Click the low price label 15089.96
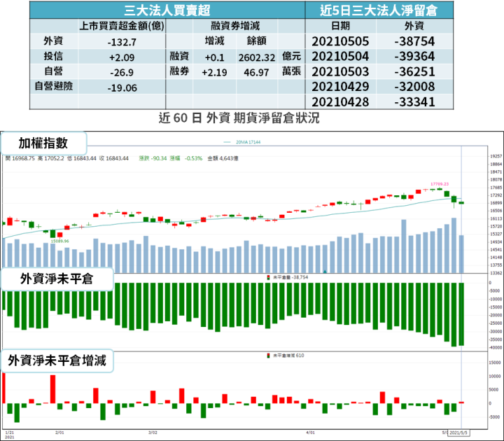 click(x=59, y=241)
